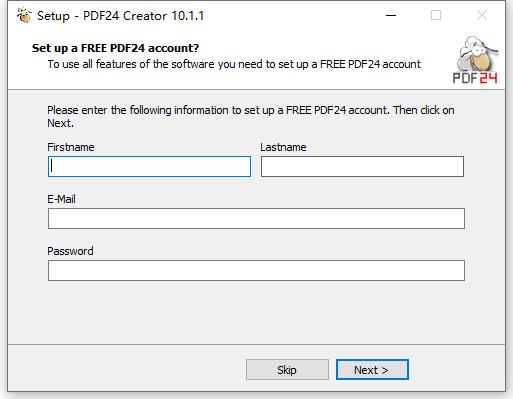
Task: Click the Password label
Action: [x=70, y=251]
